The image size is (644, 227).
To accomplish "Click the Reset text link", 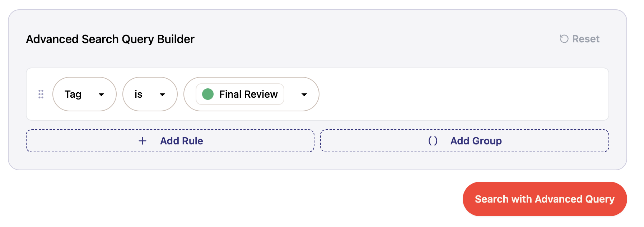I will [x=586, y=39].
